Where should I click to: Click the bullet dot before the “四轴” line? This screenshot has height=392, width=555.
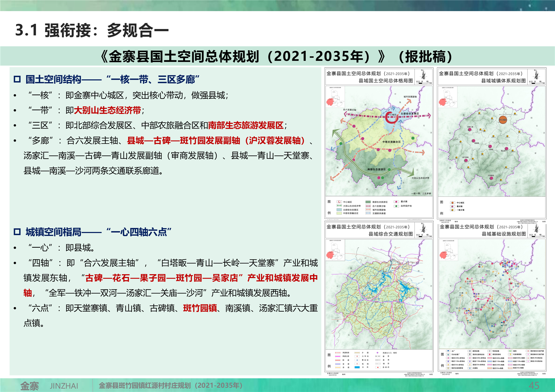[x=15, y=263]
